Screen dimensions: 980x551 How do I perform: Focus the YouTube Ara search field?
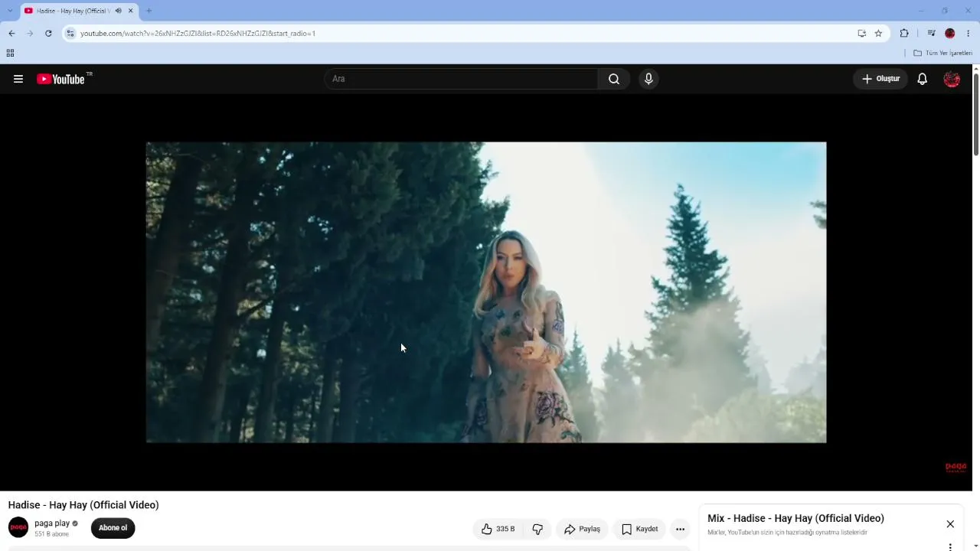(x=462, y=79)
